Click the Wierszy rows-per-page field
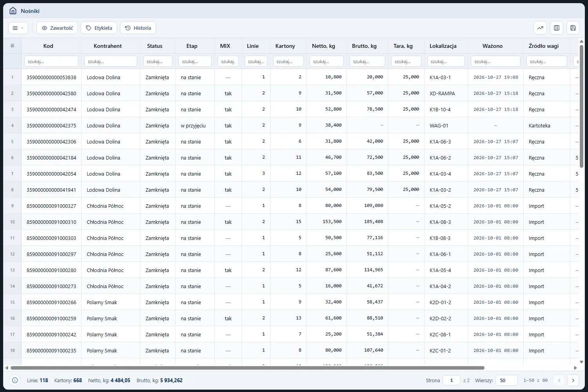 pos(506,380)
